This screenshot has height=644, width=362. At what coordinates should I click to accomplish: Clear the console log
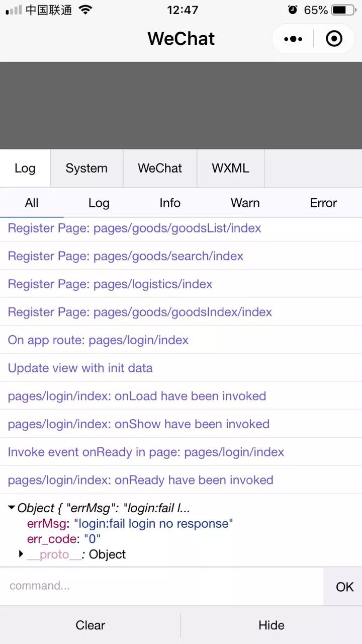pos(90,625)
